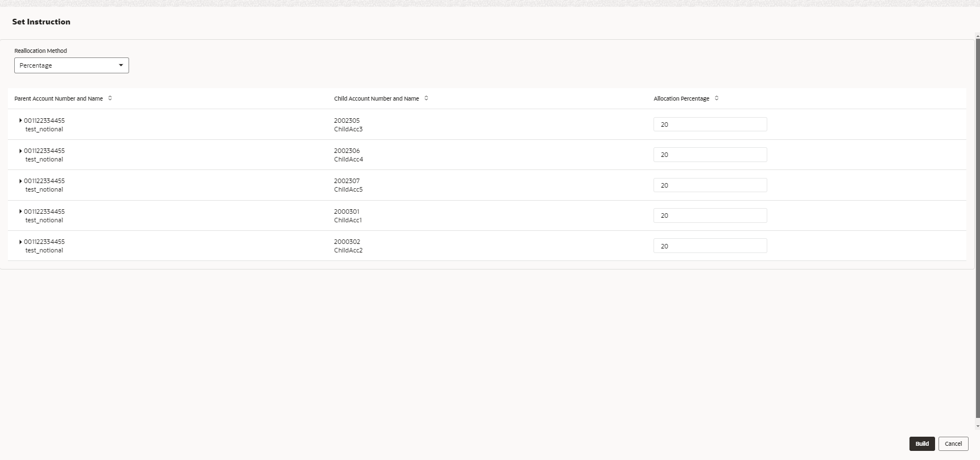The width and height of the screenshot is (980, 460).
Task: Expand the parent account row for ChildAcc2
Action: 20,242
